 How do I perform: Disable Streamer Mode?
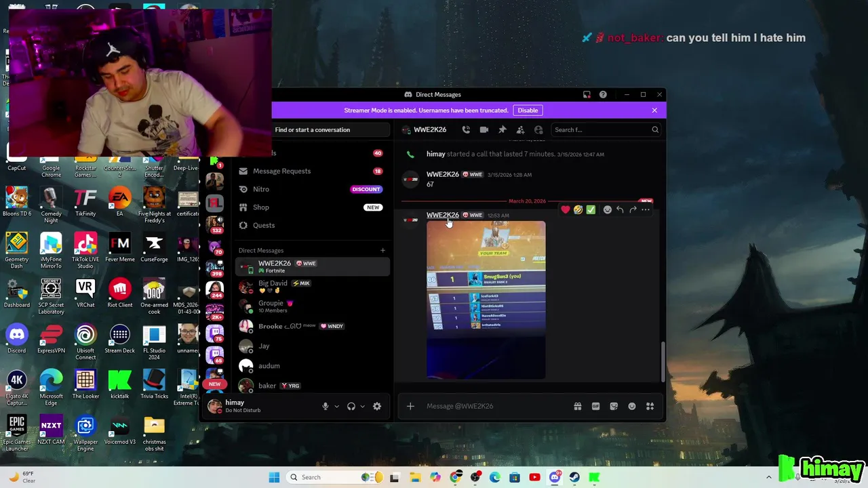tap(528, 110)
